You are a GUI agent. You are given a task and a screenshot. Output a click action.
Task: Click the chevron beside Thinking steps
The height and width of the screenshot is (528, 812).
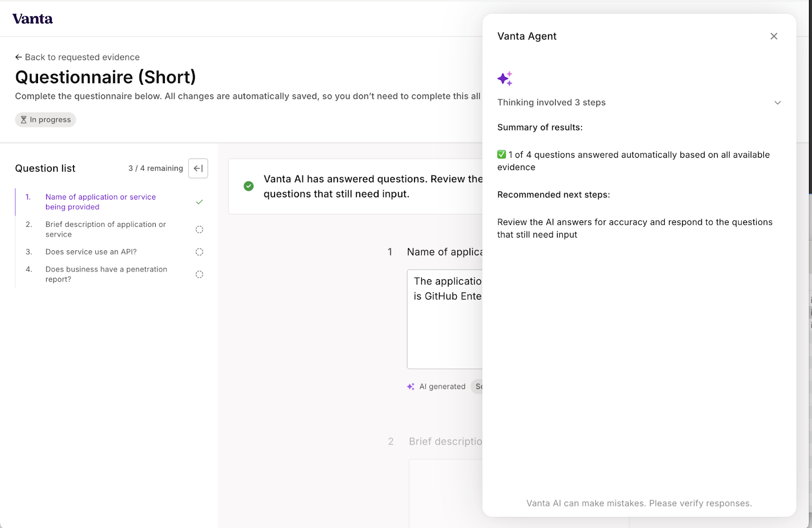click(x=777, y=103)
